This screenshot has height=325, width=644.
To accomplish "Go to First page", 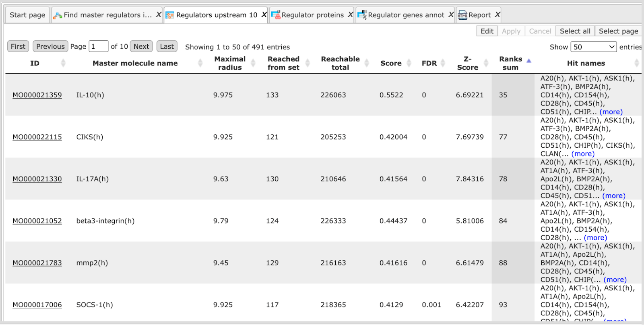I will pos(18,46).
